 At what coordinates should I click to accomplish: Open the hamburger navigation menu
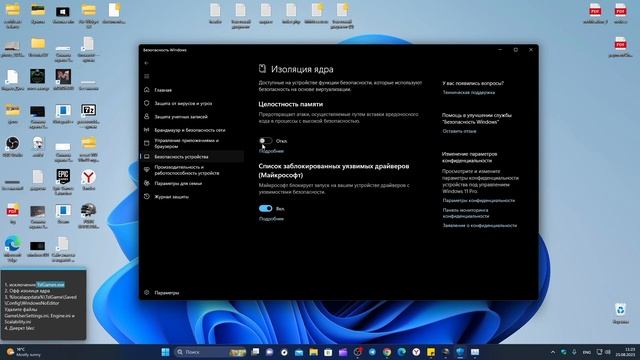[x=147, y=76]
